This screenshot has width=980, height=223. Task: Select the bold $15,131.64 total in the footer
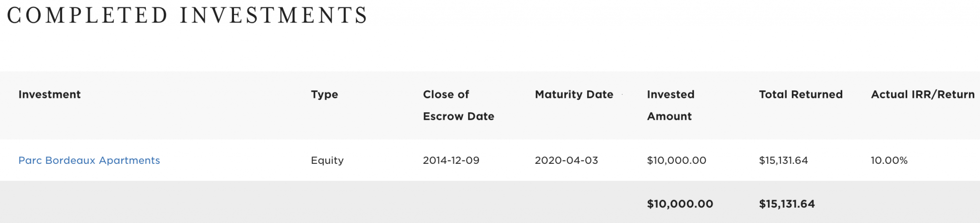(x=787, y=204)
